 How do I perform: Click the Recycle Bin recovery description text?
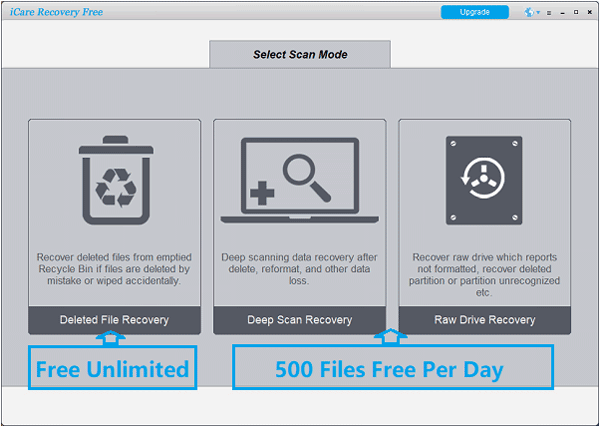click(114, 268)
